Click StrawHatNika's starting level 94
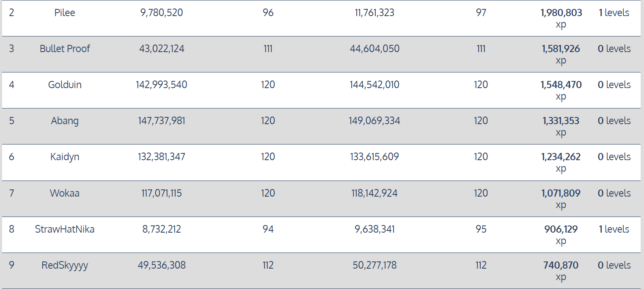 (268, 229)
